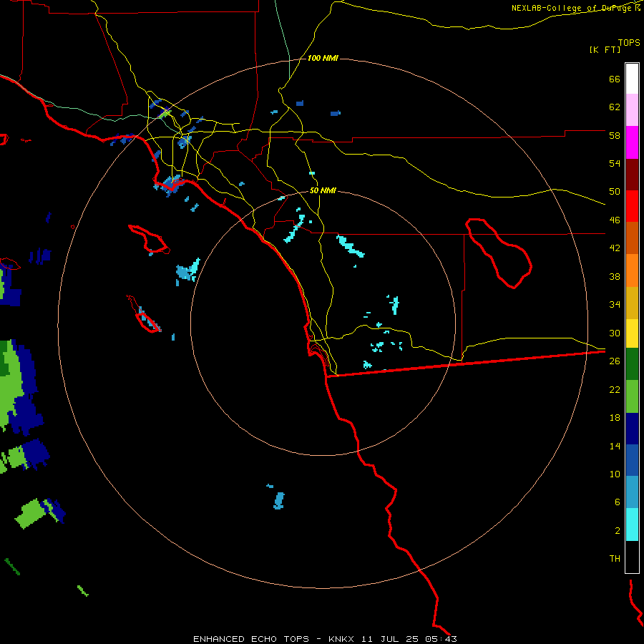Image resolution: width=644 pixels, height=644 pixels.
Task: Click the light orange legend swatch
Action: coord(632,270)
